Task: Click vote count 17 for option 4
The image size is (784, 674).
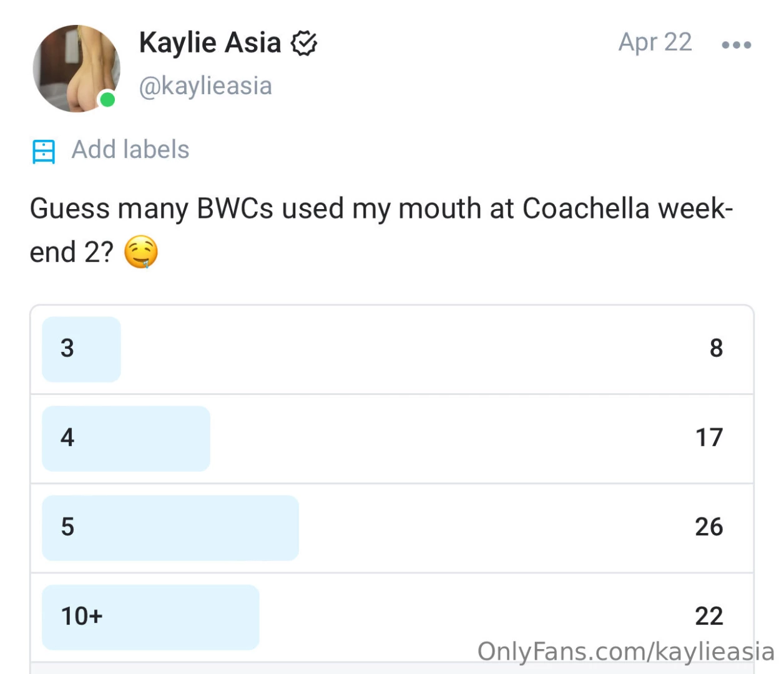Action: [709, 437]
